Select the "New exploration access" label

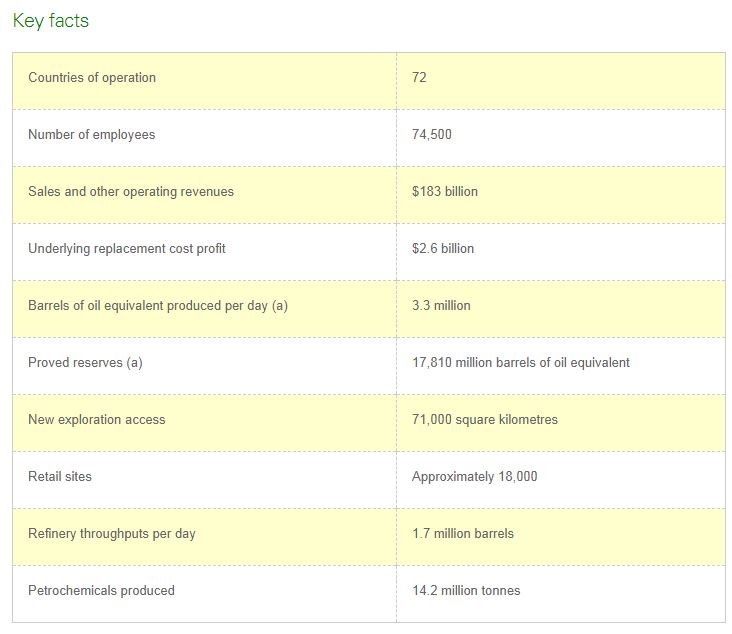[x=97, y=420]
